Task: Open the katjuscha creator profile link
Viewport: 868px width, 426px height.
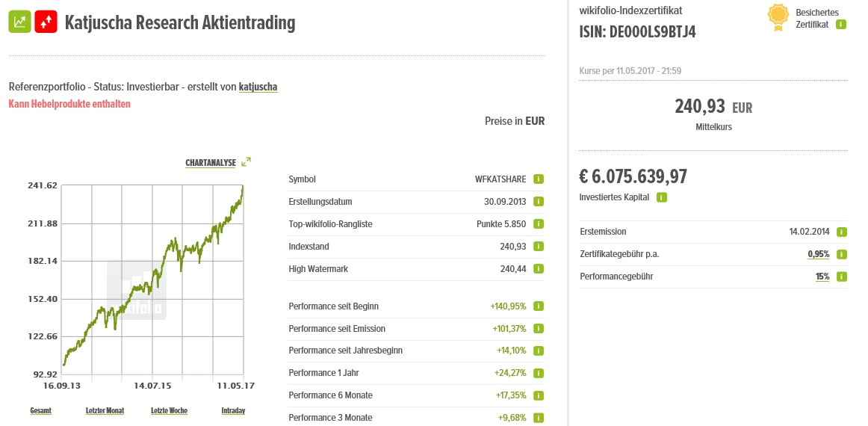Action: pyautogui.click(x=258, y=87)
